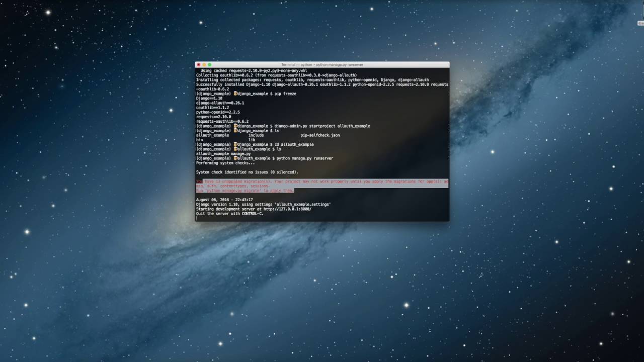Click the beer mug icon on 'cd allauth_example' line
644x362 pixels.
pyautogui.click(x=235, y=144)
